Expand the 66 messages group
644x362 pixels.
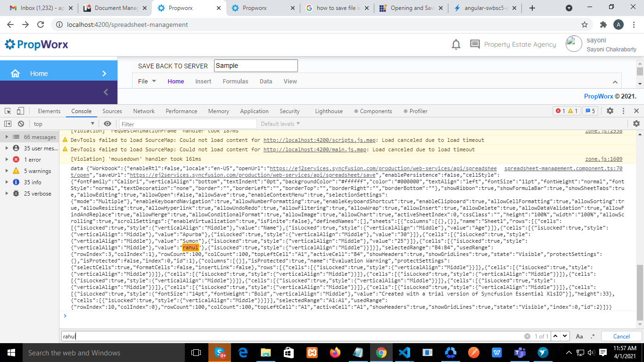pyautogui.click(x=6, y=137)
